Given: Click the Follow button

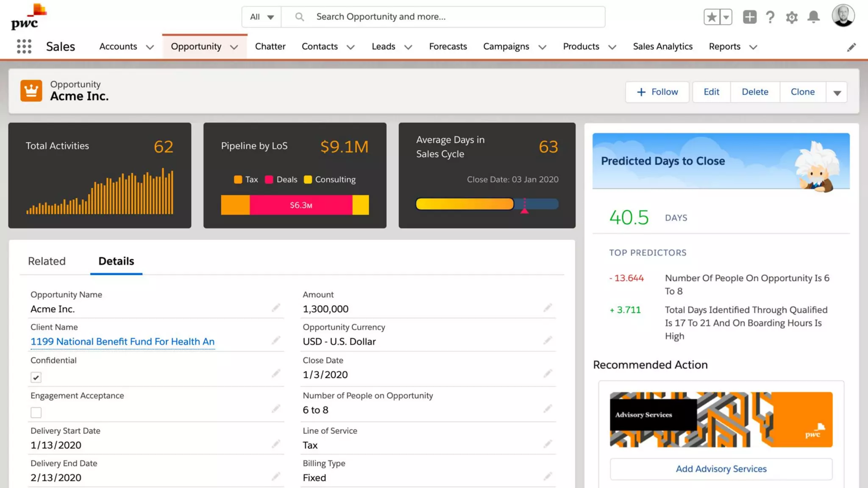Looking at the screenshot, I should pos(657,92).
